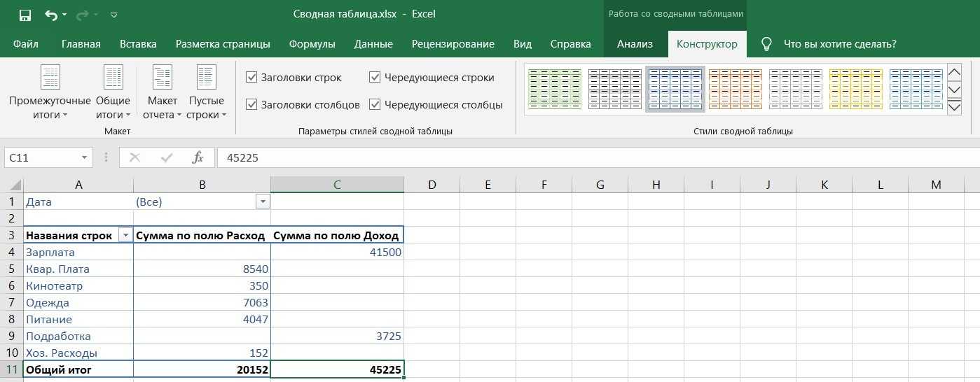Screen dimensions: 980x382
Task: Click the lightbulb Tell Me icon
Action: pos(766,44)
